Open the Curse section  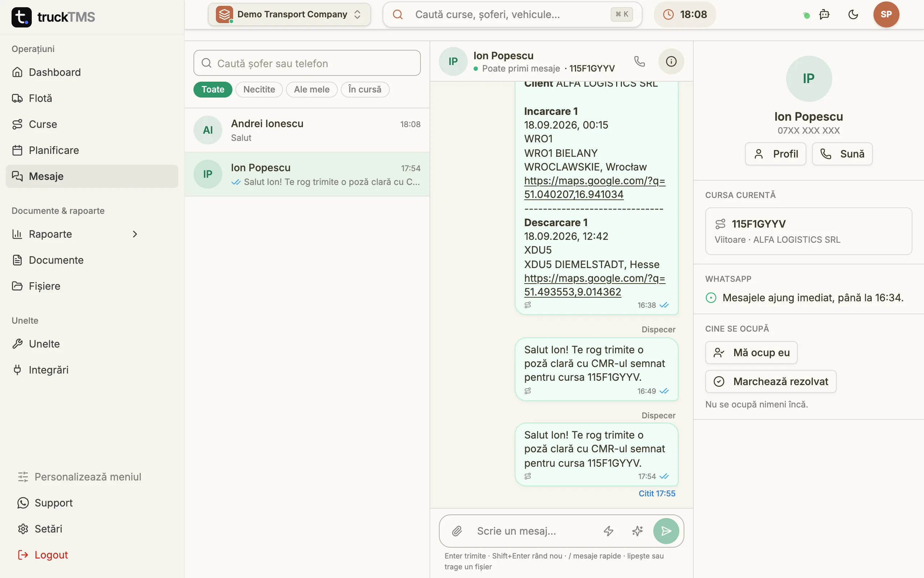point(92,124)
